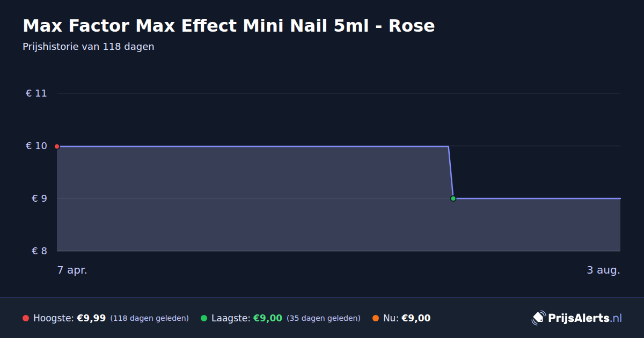The width and height of the screenshot is (644, 338).
Task: Click the € 10 axis label
Action: coord(36,146)
